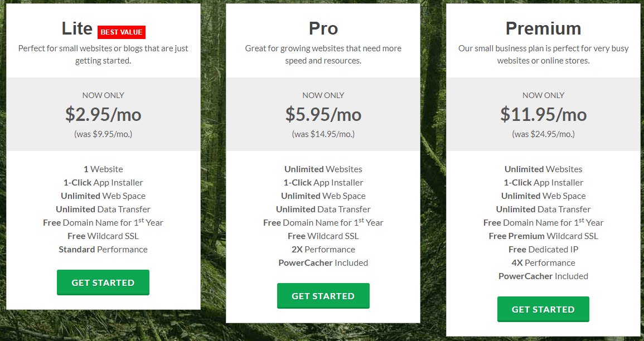
Task: Click Free Premium Wildcard SSL feature
Action: pyautogui.click(x=543, y=236)
